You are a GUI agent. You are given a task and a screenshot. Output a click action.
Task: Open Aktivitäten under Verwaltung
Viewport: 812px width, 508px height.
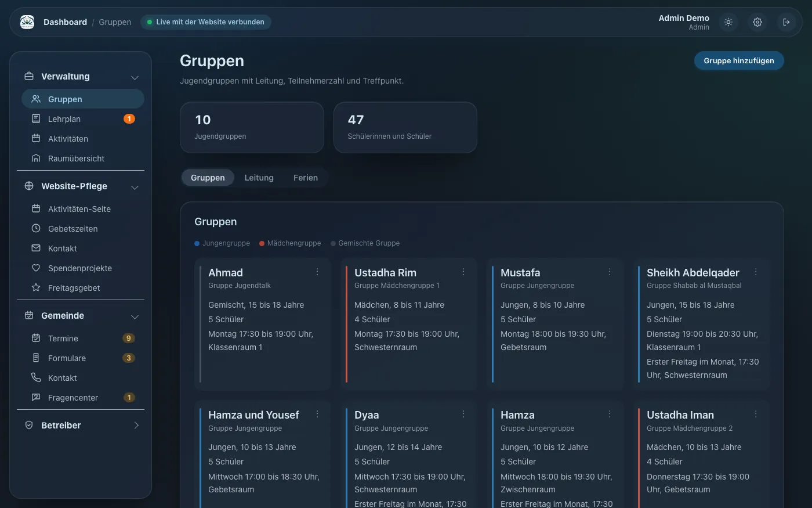83,139
